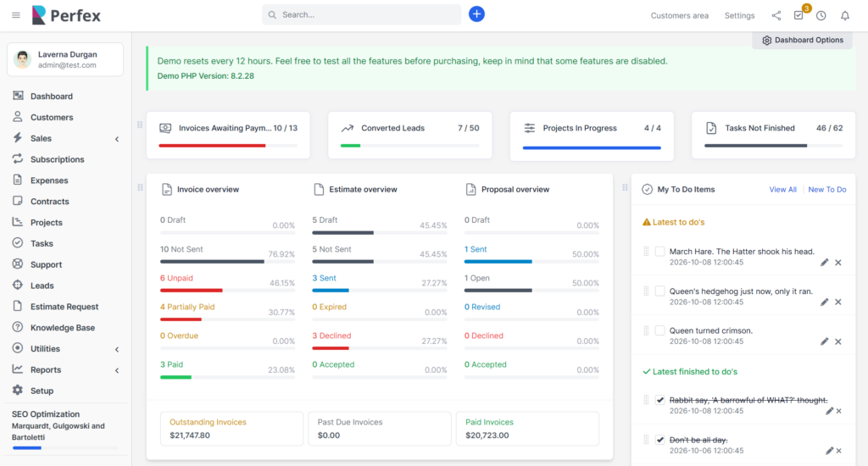Click the Past Due Invoices box
This screenshot has height=466, width=868.
click(x=379, y=429)
